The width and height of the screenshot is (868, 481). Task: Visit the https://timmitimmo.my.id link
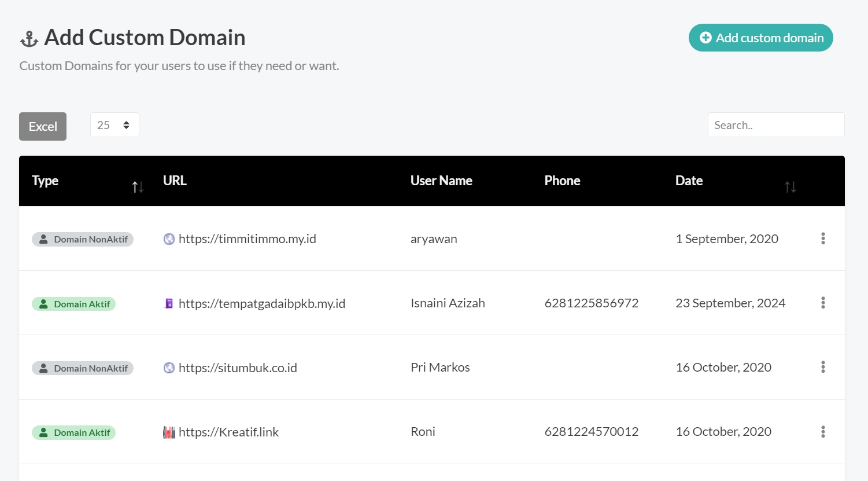tap(247, 239)
